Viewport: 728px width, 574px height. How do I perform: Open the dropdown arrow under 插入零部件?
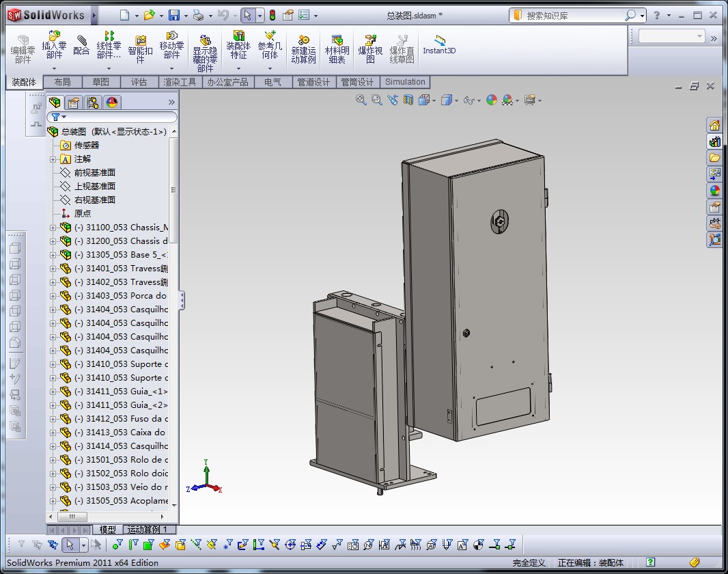pos(54,69)
